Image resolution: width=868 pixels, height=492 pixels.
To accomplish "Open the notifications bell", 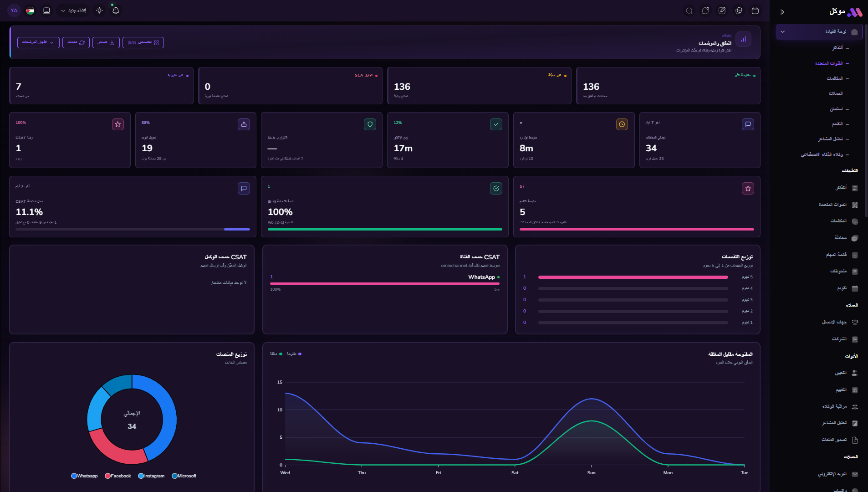I will [x=116, y=10].
